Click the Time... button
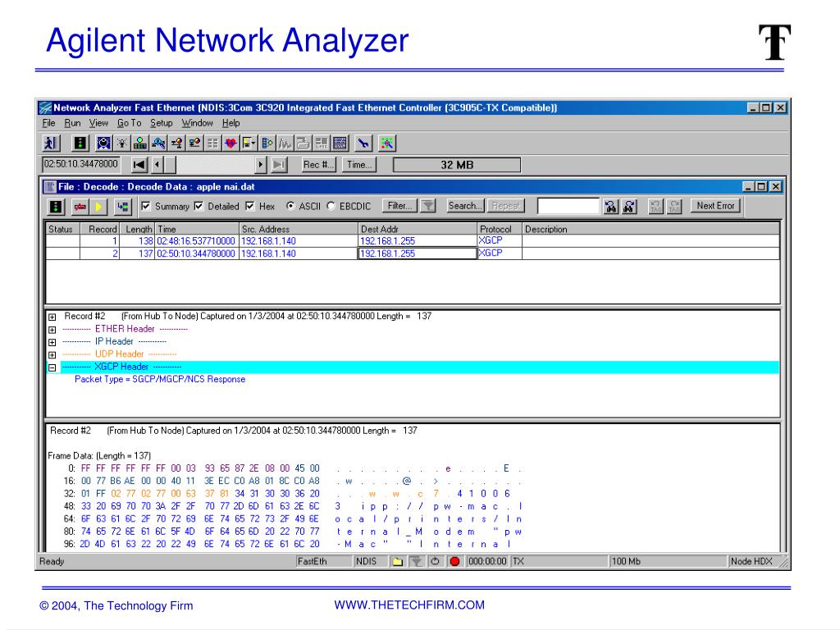840x630 pixels. [x=359, y=164]
